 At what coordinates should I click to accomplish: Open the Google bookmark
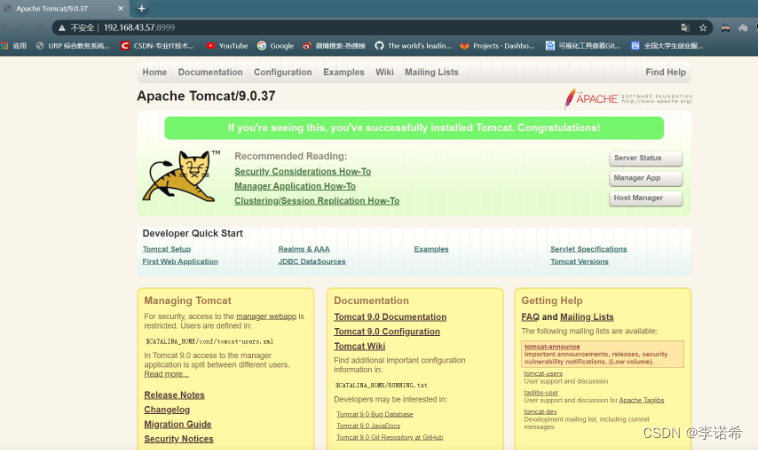tap(276, 46)
